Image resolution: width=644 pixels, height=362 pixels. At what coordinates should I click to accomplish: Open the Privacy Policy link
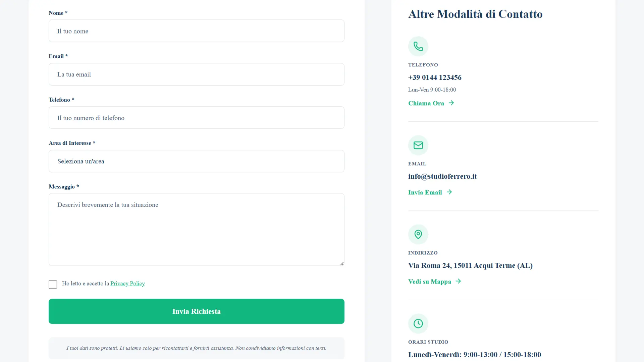pyautogui.click(x=127, y=284)
